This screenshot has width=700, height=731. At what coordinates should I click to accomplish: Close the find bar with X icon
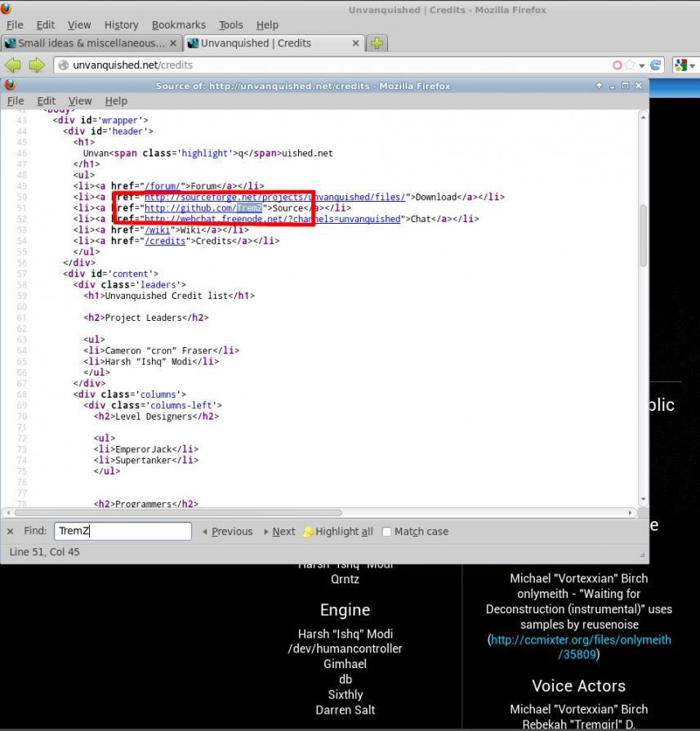pos(11,532)
